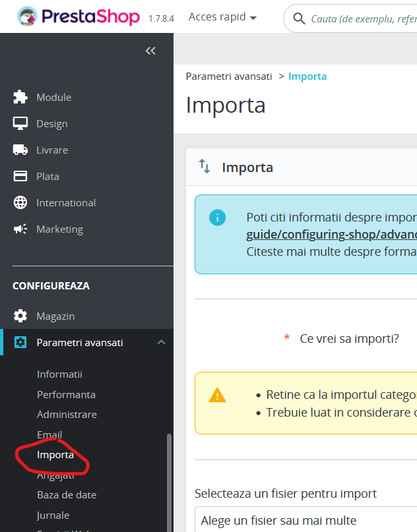The width and height of the screenshot is (417, 532).
Task: Open the Informatii submenu item
Action: pos(60,374)
